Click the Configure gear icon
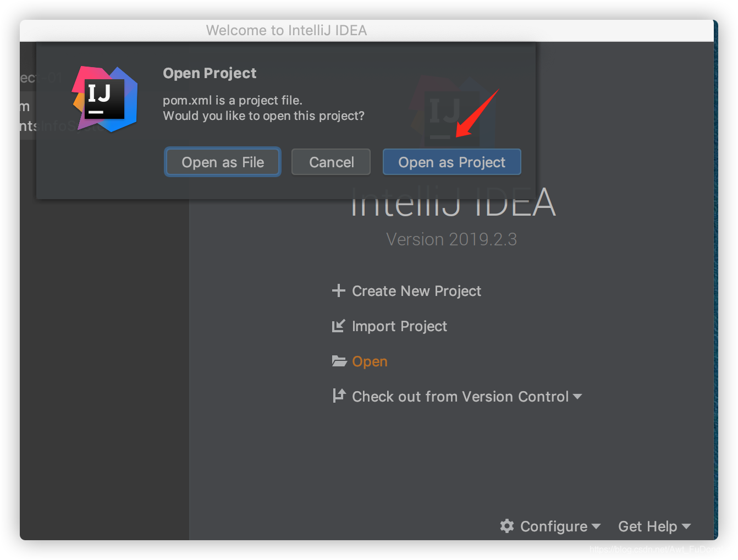Image resolution: width=738 pixels, height=560 pixels. click(x=507, y=526)
